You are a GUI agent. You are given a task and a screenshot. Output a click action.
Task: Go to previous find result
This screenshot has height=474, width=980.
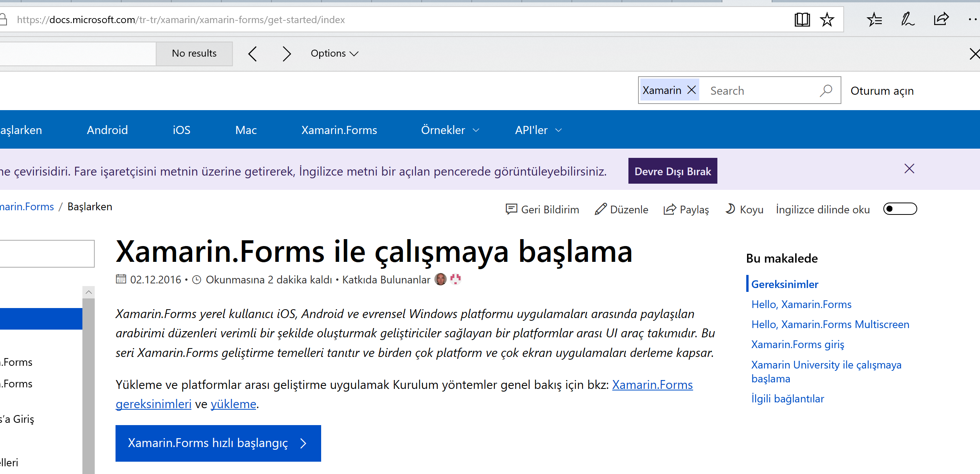click(x=253, y=54)
